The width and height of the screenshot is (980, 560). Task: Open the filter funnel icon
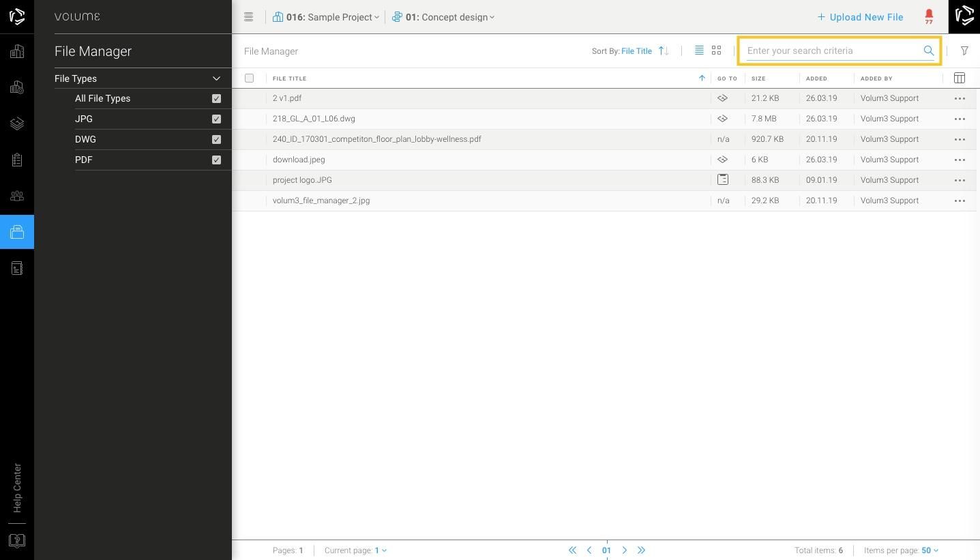(x=964, y=51)
